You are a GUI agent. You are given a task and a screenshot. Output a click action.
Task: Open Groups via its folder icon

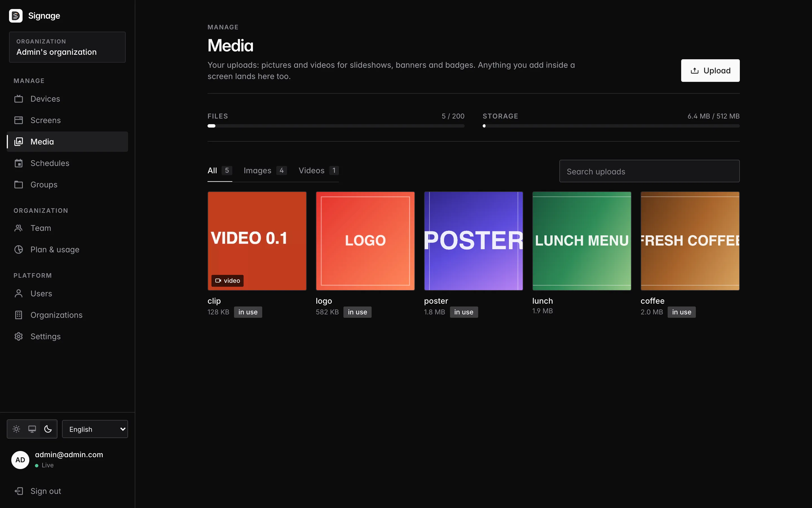19,185
